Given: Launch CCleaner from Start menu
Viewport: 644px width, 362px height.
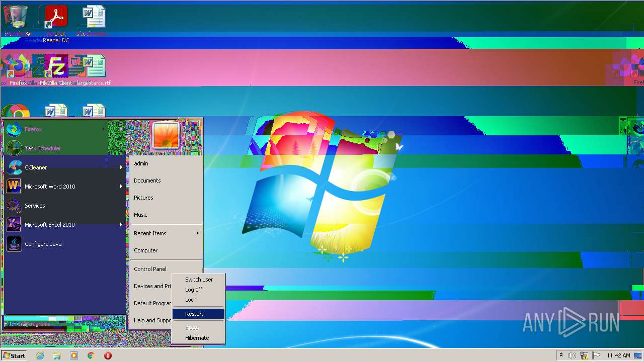Looking at the screenshot, I should (64, 167).
